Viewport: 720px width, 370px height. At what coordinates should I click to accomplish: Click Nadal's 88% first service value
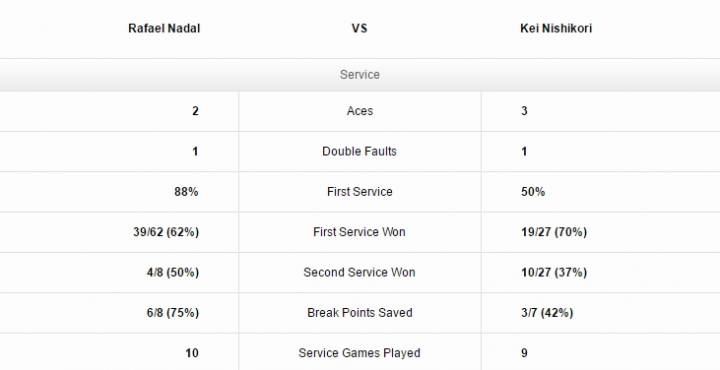tap(186, 192)
